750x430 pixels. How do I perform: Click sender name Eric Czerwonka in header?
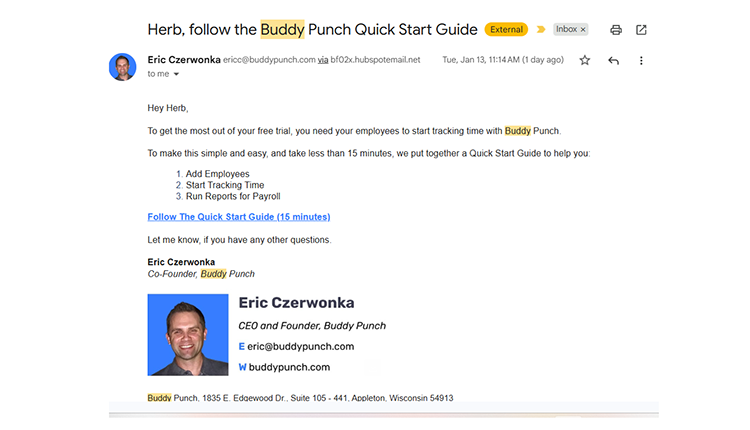pyautogui.click(x=184, y=60)
